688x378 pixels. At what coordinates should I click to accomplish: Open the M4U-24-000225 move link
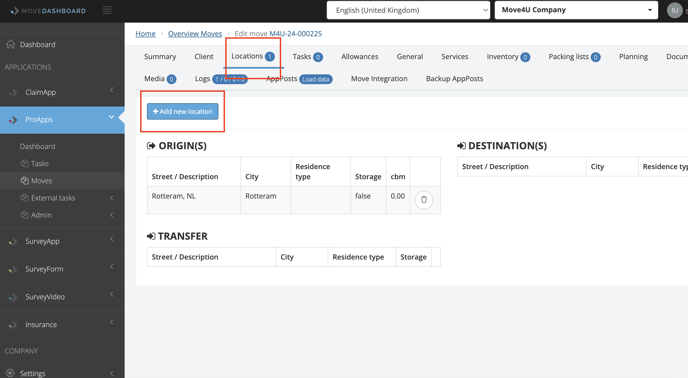(295, 34)
